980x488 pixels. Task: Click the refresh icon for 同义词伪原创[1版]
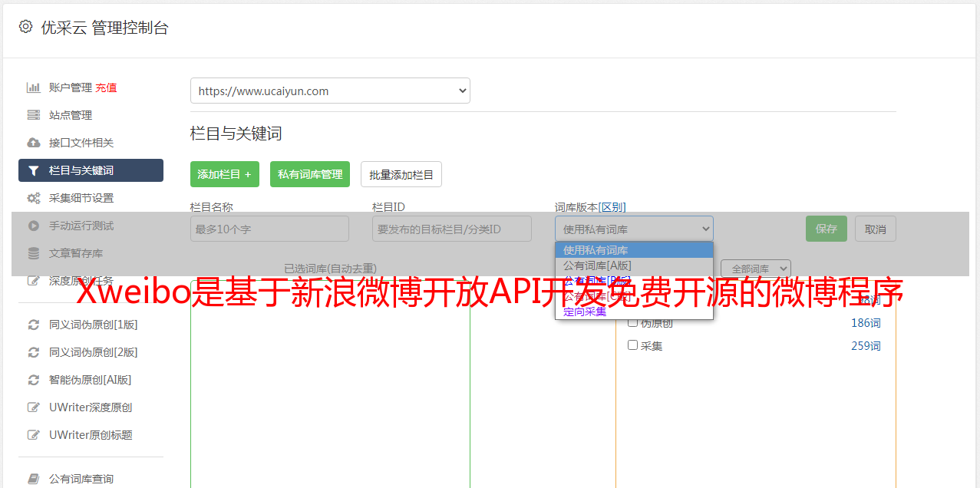point(34,325)
